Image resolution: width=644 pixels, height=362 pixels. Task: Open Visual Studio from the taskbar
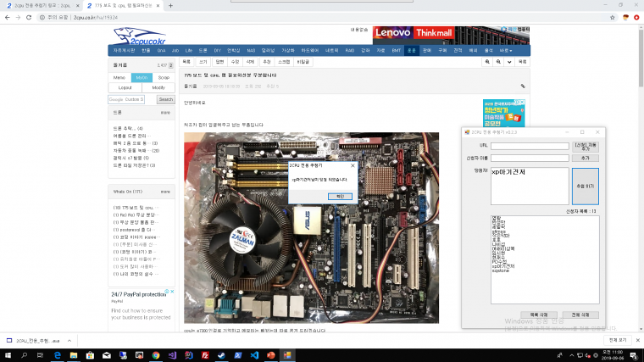(172, 355)
